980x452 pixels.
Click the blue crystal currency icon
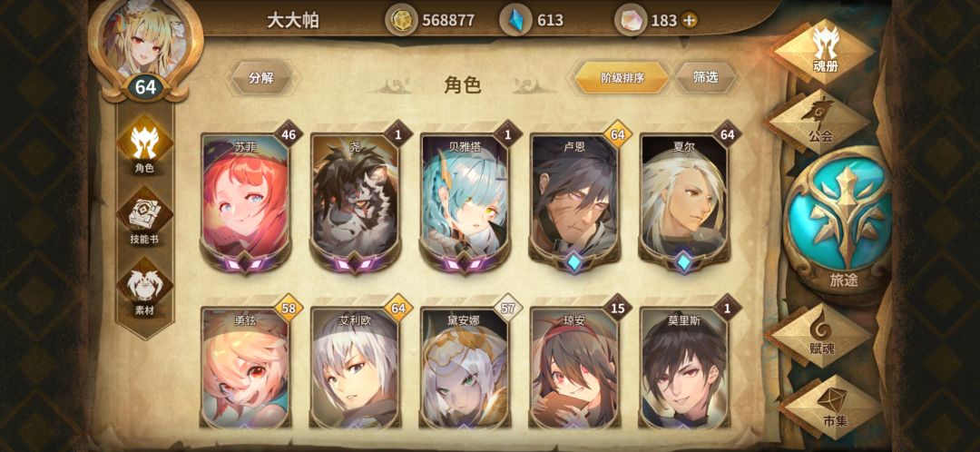click(x=515, y=21)
